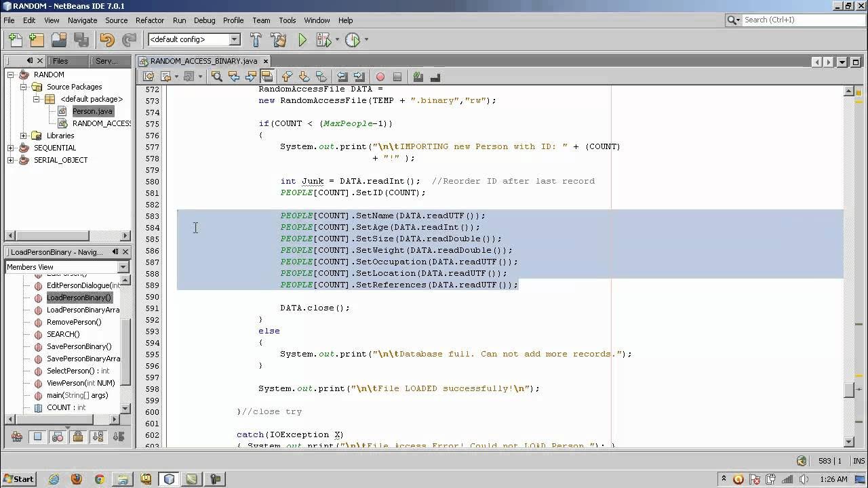This screenshot has height=488, width=868.
Task: Start macro recording red circle icon
Action: (380, 77)
